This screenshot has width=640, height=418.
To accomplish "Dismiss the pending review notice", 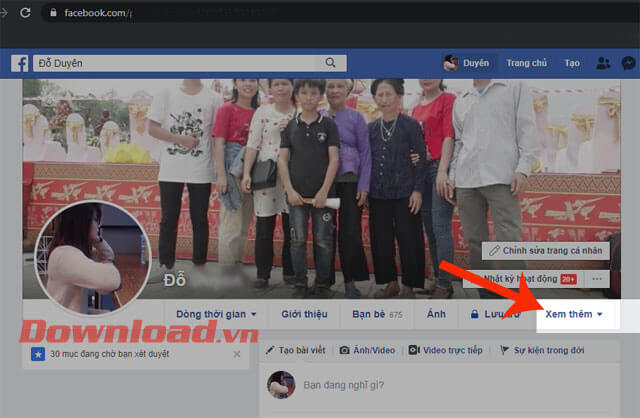I will point(236,354).
